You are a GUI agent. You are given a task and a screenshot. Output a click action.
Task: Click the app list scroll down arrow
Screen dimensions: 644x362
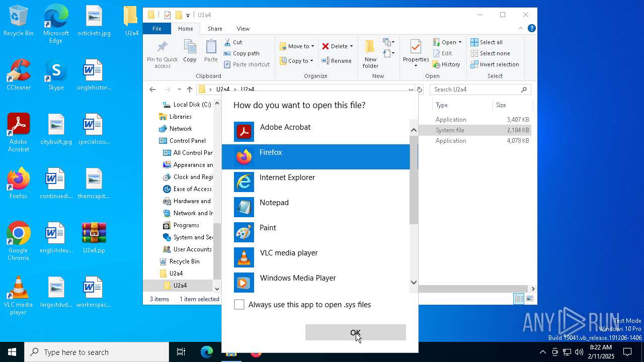(x=414, y=282)
